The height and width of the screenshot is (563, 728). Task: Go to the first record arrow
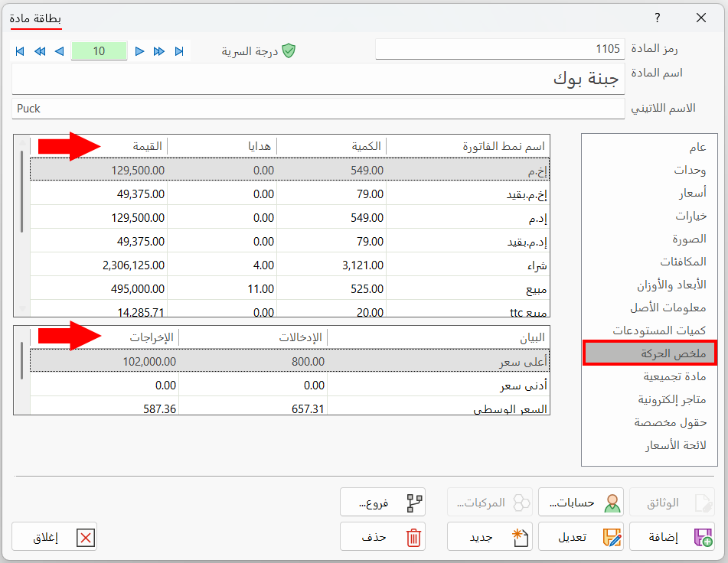point(20,51)
